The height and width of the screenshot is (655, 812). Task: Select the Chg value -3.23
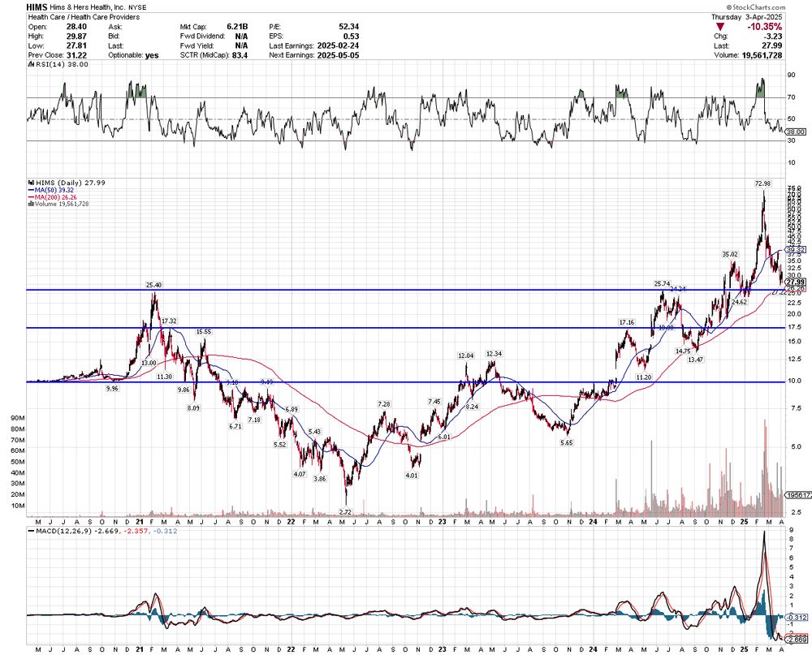click(773, 37)
